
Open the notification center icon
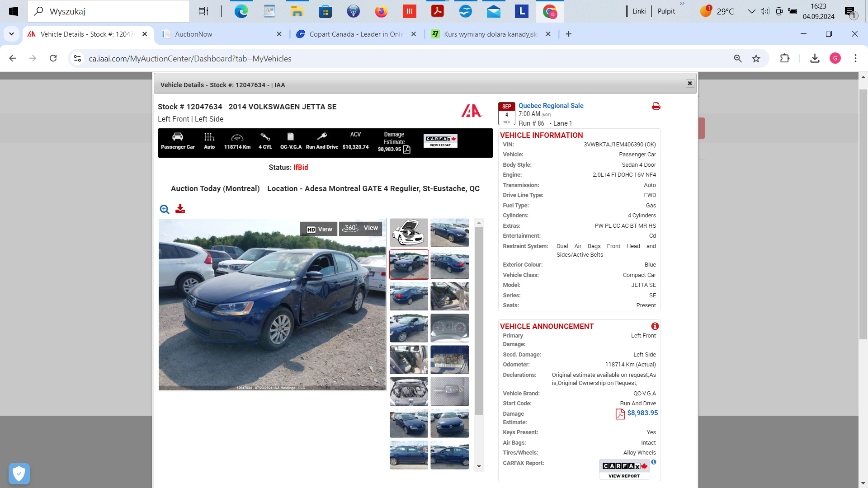tap(850, 12)
